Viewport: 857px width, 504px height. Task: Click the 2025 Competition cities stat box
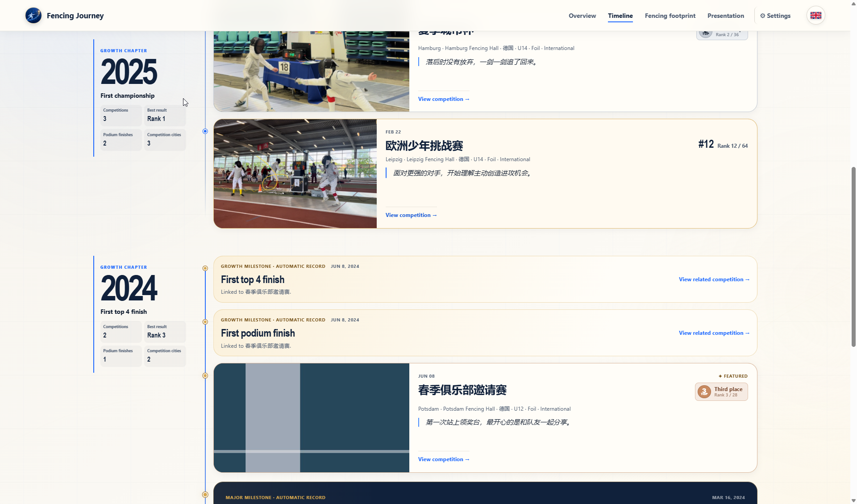(165, 140)
